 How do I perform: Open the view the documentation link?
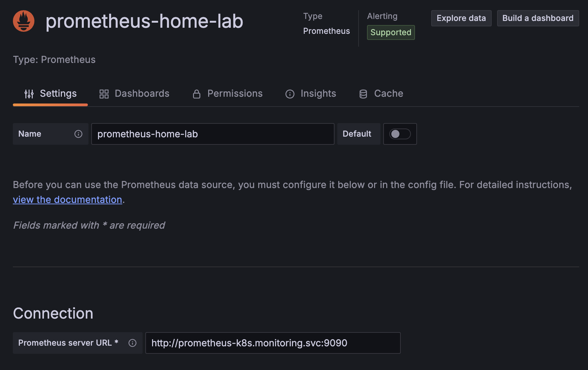point(68,200)
